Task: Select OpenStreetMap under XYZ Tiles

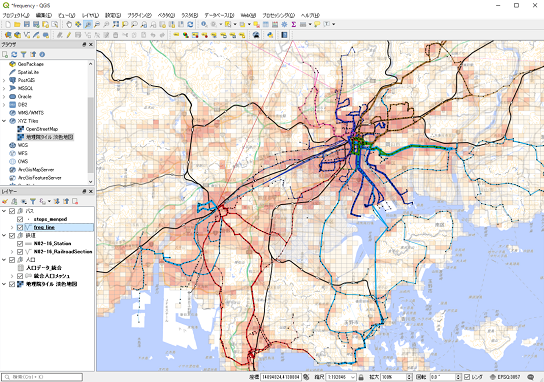Action: pos(42,129)
